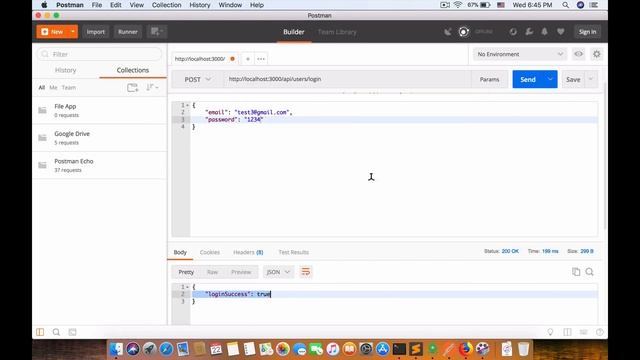Click the Params button

pos(489,79)
